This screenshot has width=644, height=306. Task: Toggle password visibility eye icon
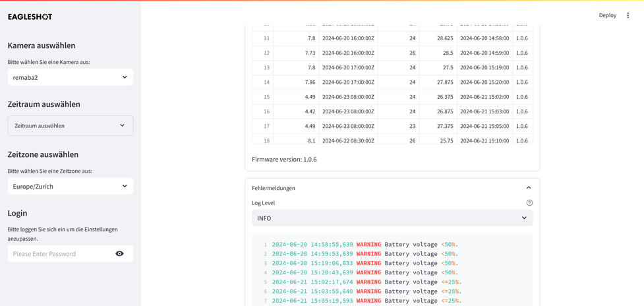[x=119, y=253]
